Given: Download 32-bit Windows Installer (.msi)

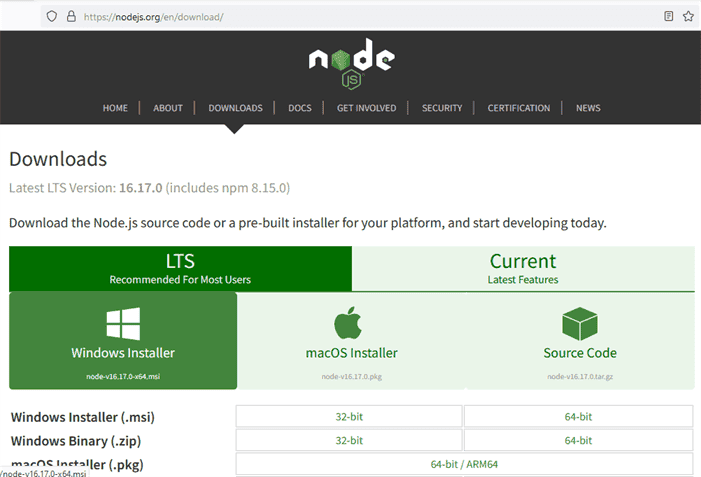Looking at the screenshot, I should [x=349, y=416].
